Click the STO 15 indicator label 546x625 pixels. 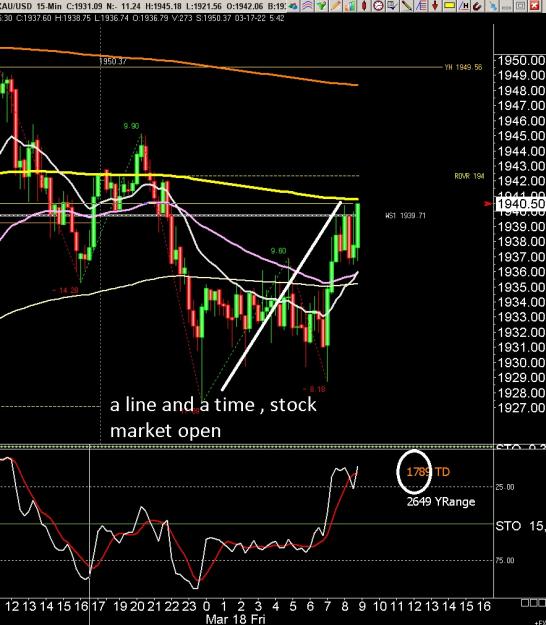(x=521, y=526)
